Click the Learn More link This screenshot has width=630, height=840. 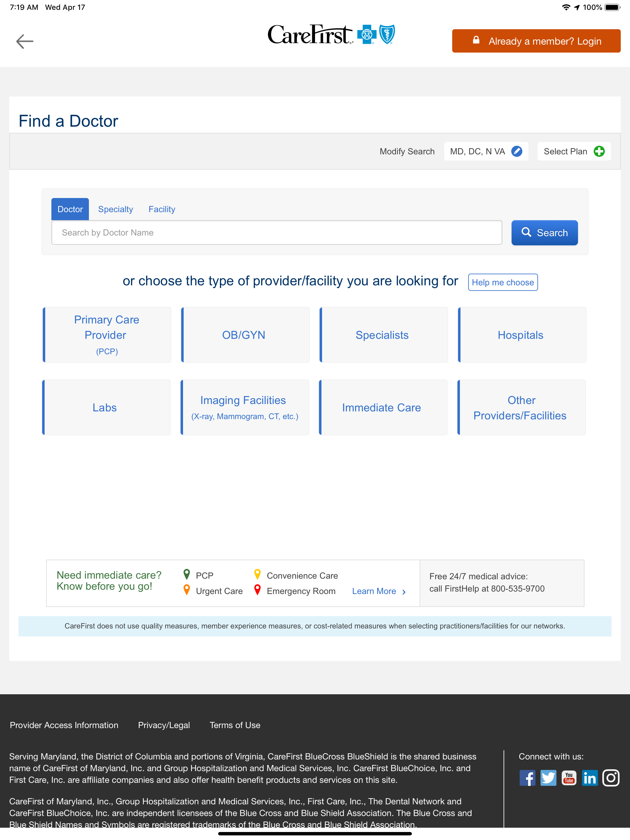click(374, 591)
